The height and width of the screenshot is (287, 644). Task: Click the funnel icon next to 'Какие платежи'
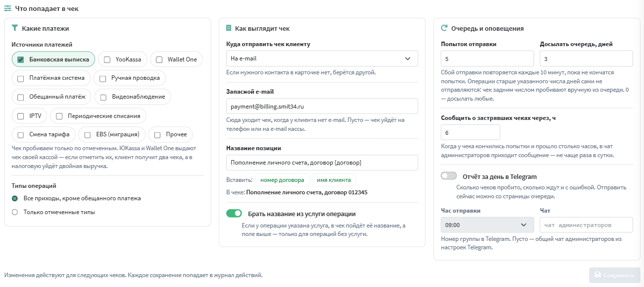[15, 28]
